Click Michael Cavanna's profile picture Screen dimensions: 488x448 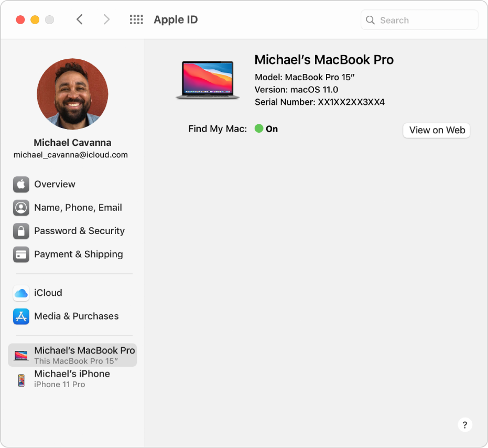click(x=72, y=94)
